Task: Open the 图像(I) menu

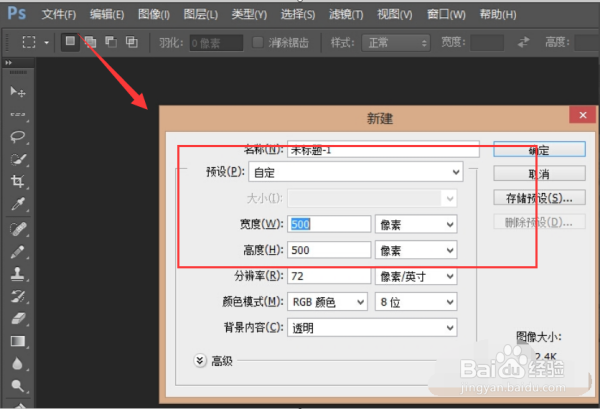Action: point(154,15)
